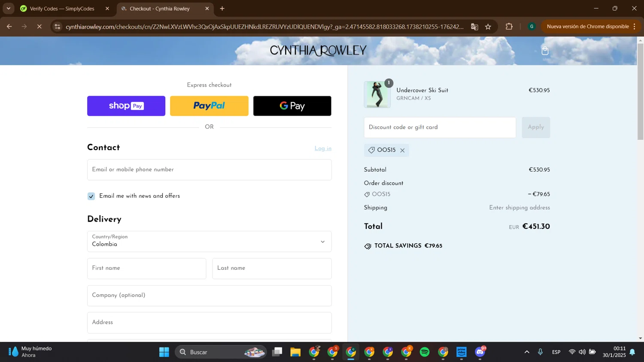Open Task View on taskbar

click(277, 352)
